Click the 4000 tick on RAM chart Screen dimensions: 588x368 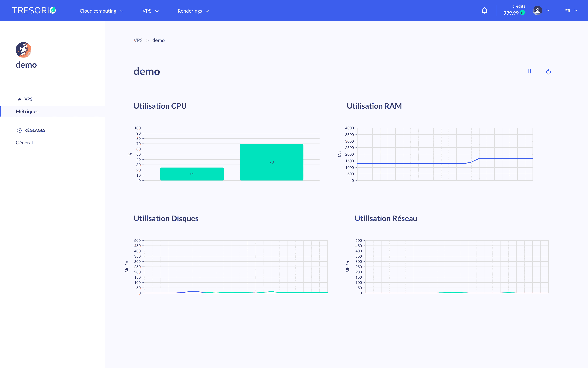click(349, 128)
